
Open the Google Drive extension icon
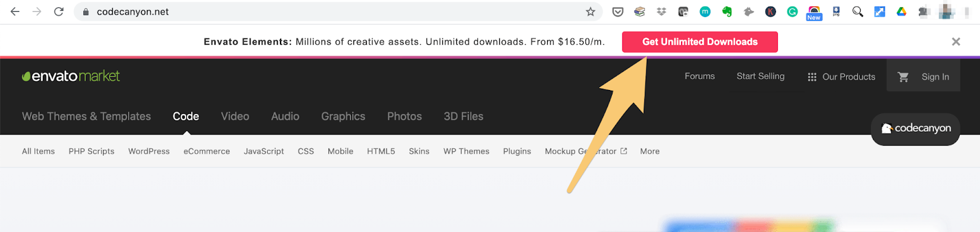click(902, 12)
